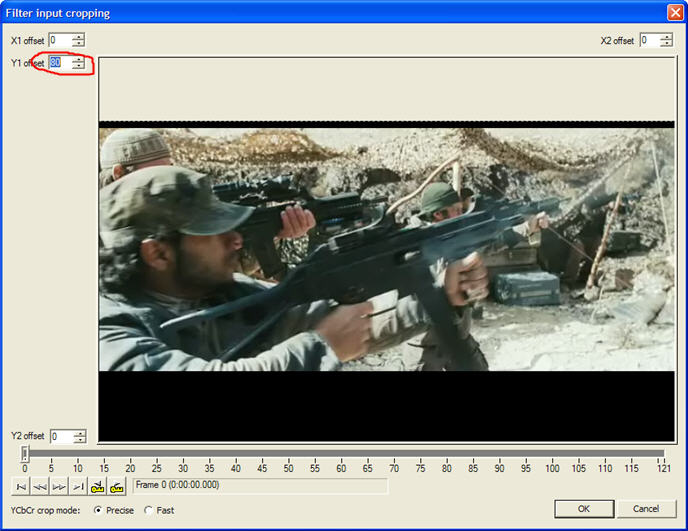Click the Cancel button
This screenshot has width=688, height=531.
click(646, 509)
